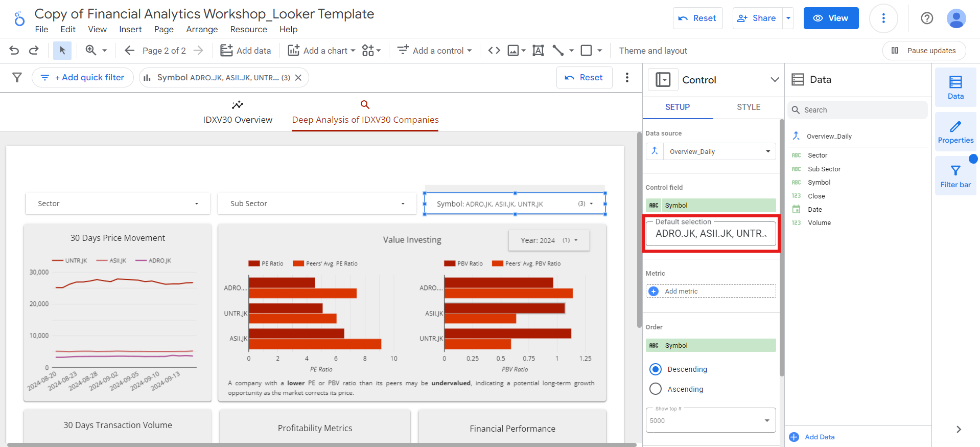Viewport: 980px width, 447px height.
Task: Open the Symbol dropdown control on canvas
Action: pyautogui.click(x=515, y=204)
